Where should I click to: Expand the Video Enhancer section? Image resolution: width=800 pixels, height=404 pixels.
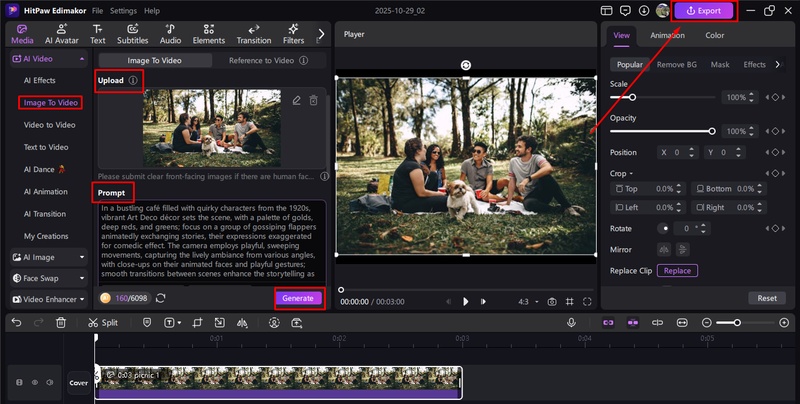pyautogui.click(x=48, y=299)
